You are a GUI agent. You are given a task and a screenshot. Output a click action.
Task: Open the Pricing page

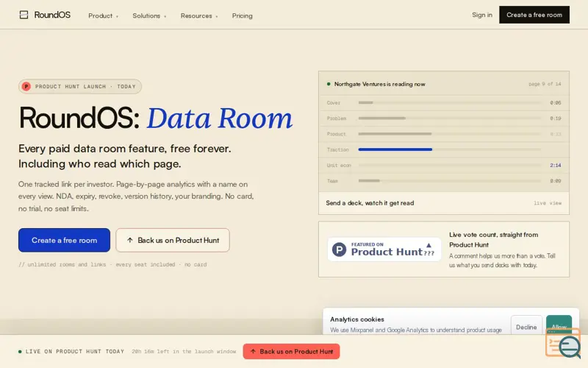(243, 15)
